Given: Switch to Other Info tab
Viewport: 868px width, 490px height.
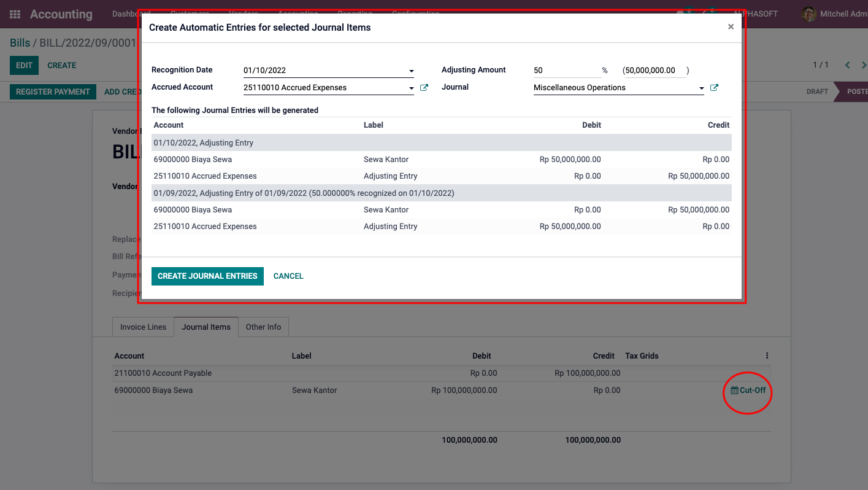Looking at the screenshot, I should coord(263,327).
